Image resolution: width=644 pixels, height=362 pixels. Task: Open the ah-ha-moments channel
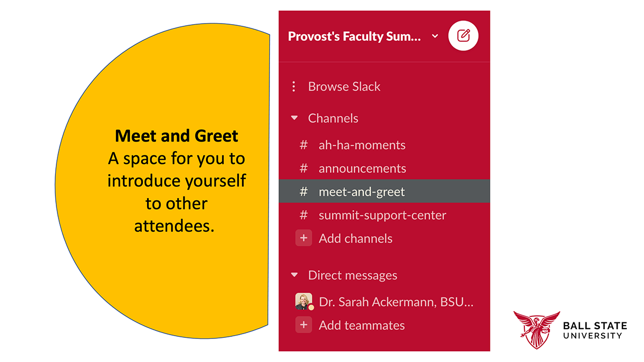pyautogui.click(x=362, y=145)
